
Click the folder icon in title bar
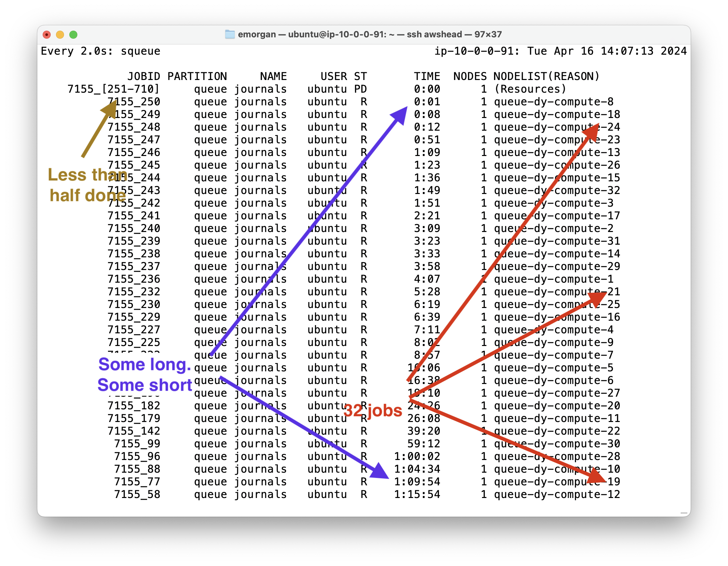230,34
